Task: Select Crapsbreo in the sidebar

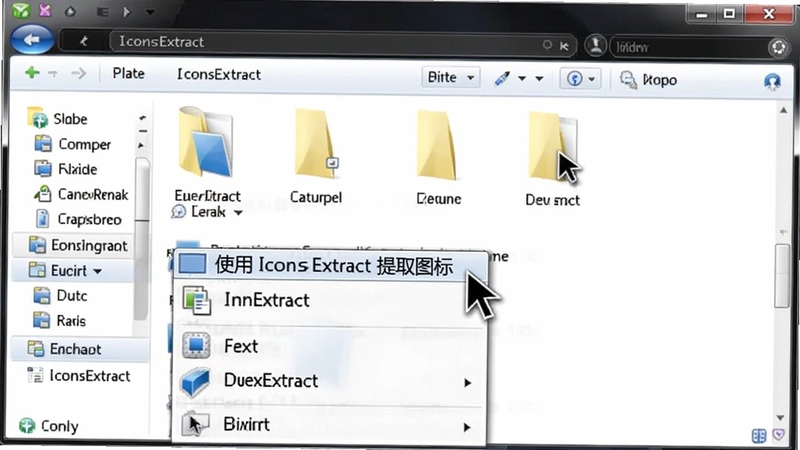Action: pyautogui.click(x=89, y=219)
